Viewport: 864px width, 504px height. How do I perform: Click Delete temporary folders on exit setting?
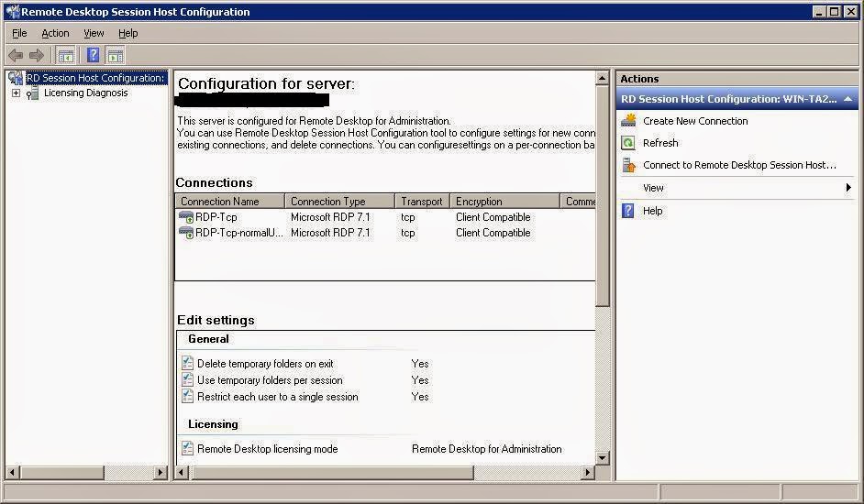[x=265, y=364]
